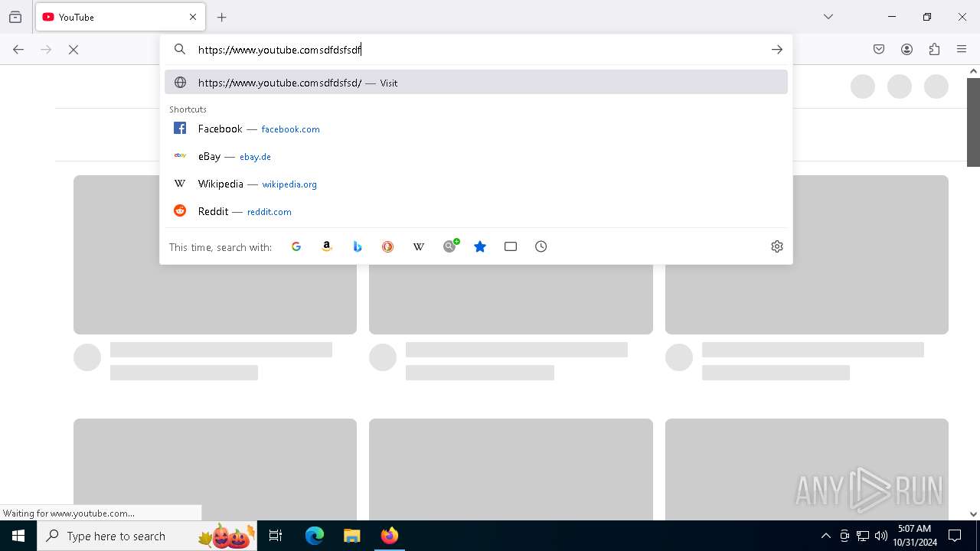Search with Google this time
The image size is (980, 551).
pos(296,246)
